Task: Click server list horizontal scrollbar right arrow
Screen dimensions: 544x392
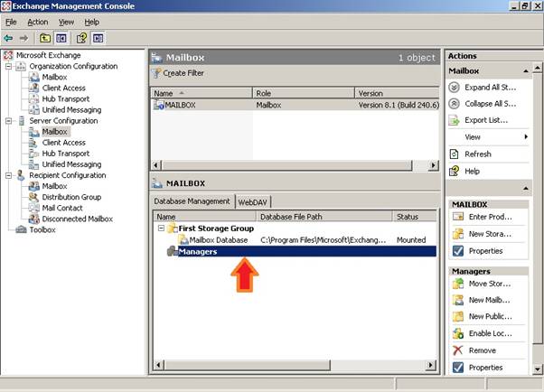Action: 433,165
